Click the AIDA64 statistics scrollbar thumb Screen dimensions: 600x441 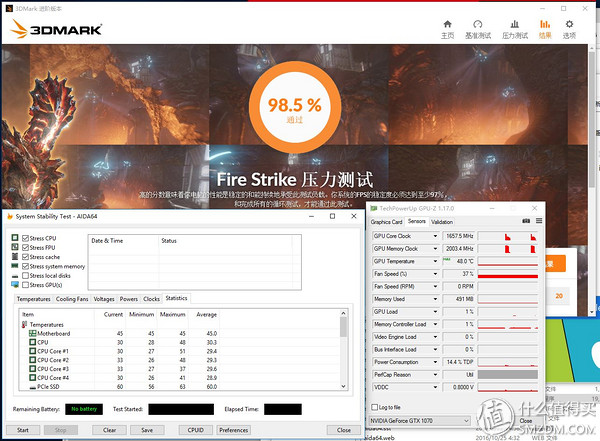343,327
